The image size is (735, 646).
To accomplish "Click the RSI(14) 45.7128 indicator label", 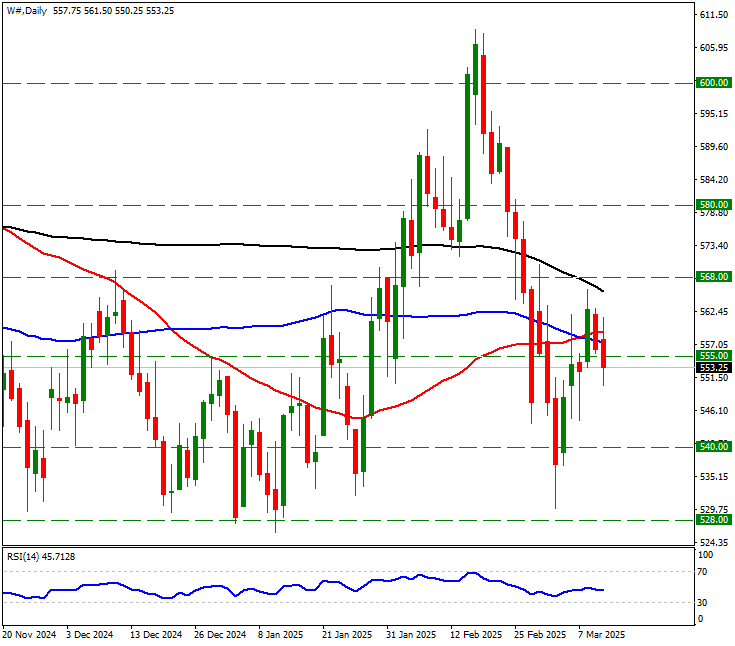I will [41, 557].
